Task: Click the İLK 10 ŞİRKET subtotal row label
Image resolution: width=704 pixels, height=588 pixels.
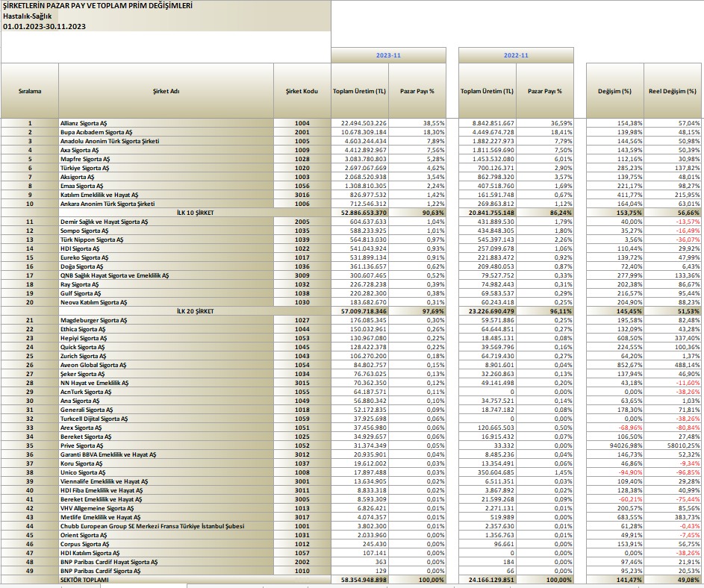Action: 196,213
